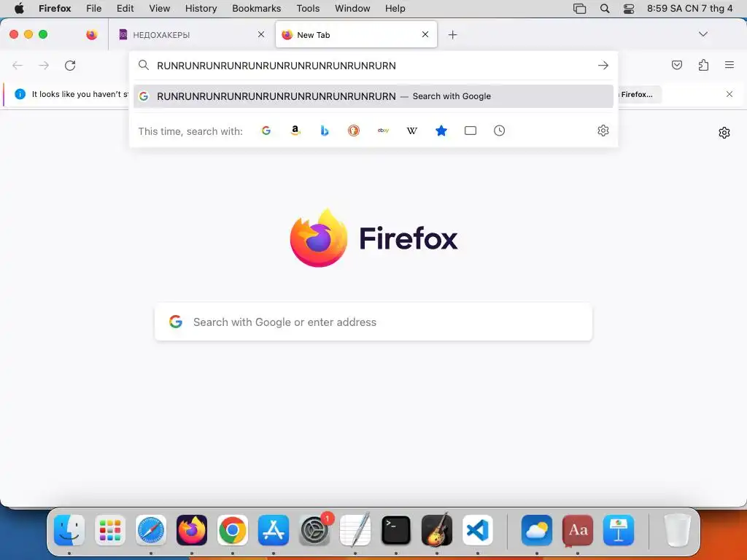Click the date and time in menu bar
747x560 pixels.
(689, 8)
